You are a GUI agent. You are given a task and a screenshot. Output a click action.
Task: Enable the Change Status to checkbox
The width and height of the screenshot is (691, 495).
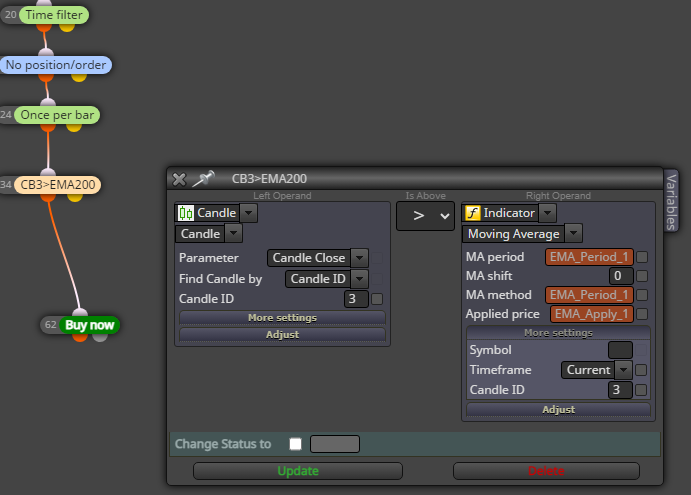[295, 444]
